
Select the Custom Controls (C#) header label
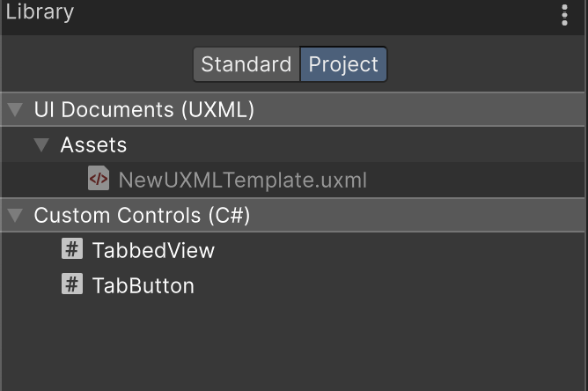click(142, 216)
